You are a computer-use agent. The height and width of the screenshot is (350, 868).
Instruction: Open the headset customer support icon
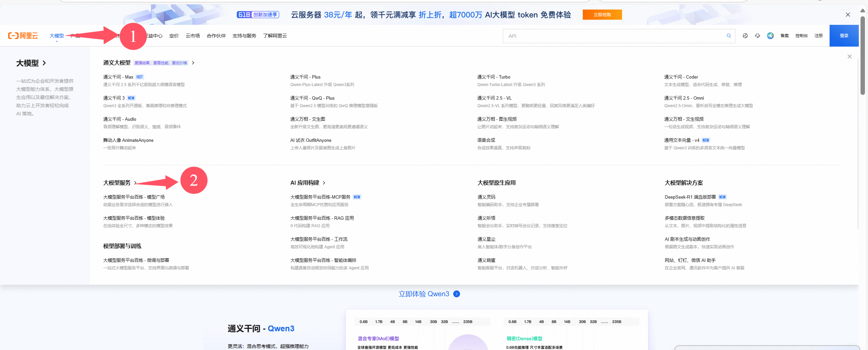pos(758,36)
